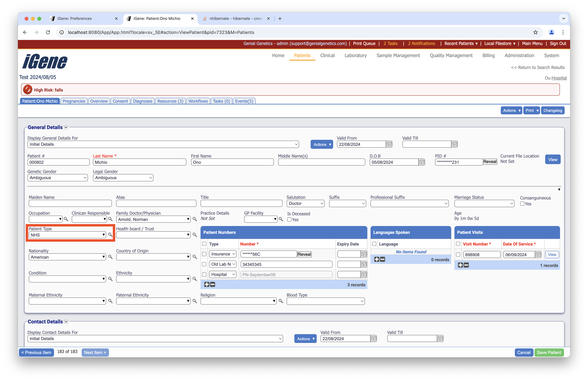Open the calendar icon for Valid Till
588x381 pixels.
click(x=454, y=144)
